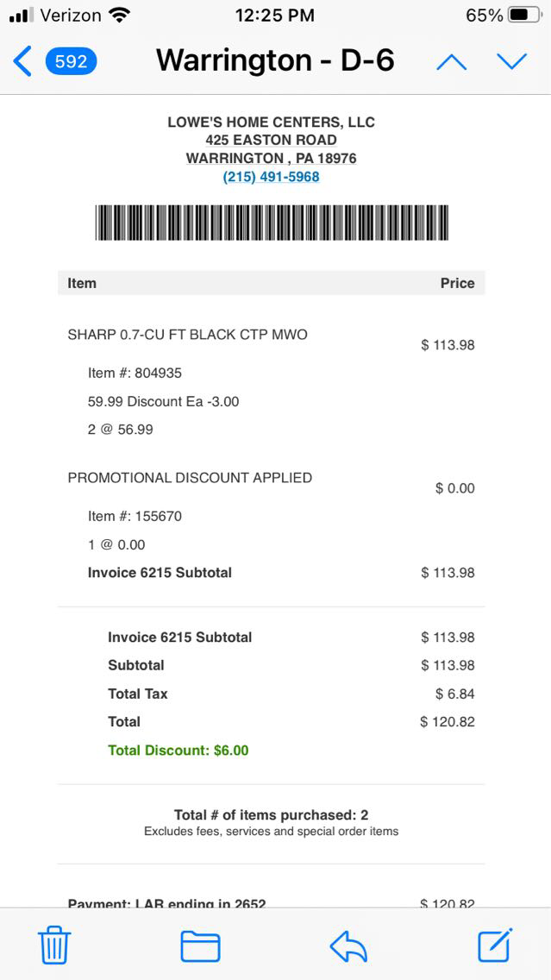Delete this email with the trash icon

pyautogui.click(x=54, y=945)
